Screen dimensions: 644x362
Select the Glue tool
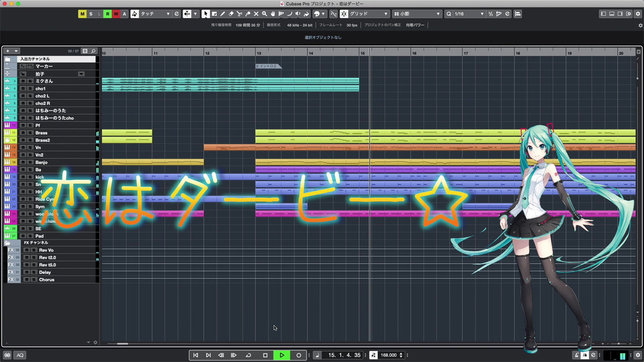coord(248,14)
